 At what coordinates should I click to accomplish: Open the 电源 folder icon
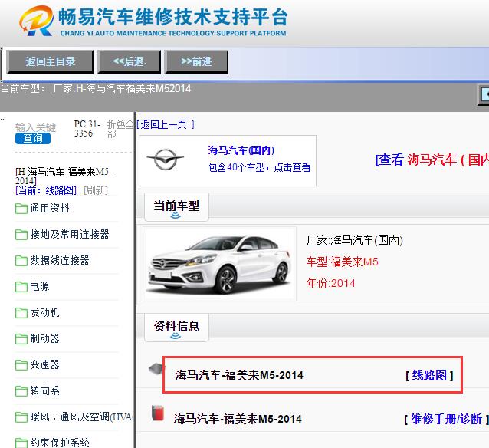click(21, 287)
